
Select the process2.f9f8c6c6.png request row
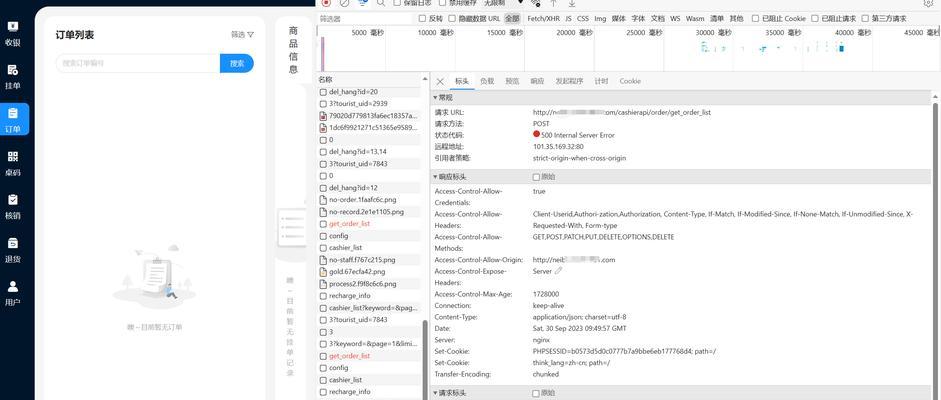point(368,284)
